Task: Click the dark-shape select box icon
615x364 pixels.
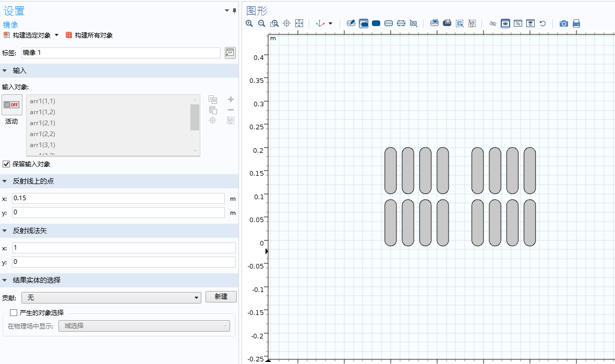Action: point(447,23)
